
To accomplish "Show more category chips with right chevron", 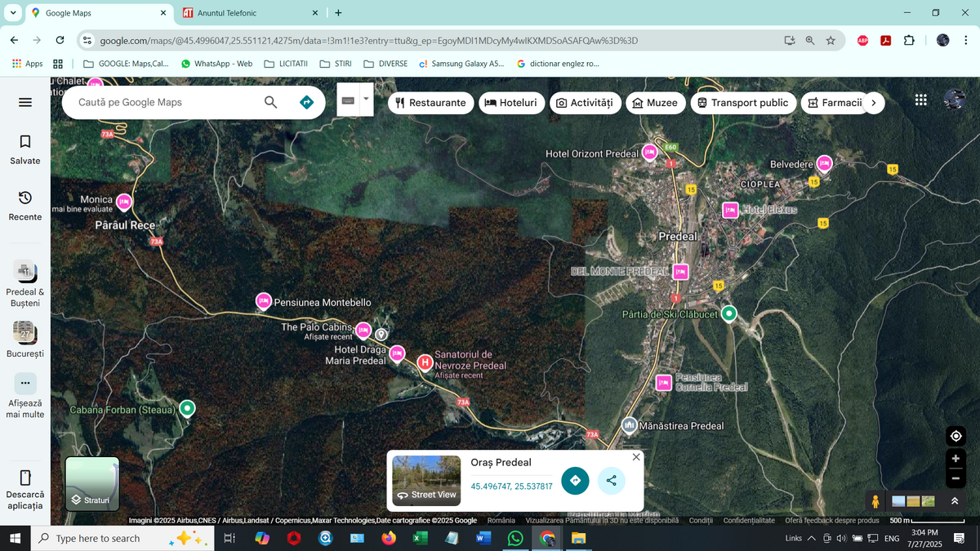I will [874, 103].
